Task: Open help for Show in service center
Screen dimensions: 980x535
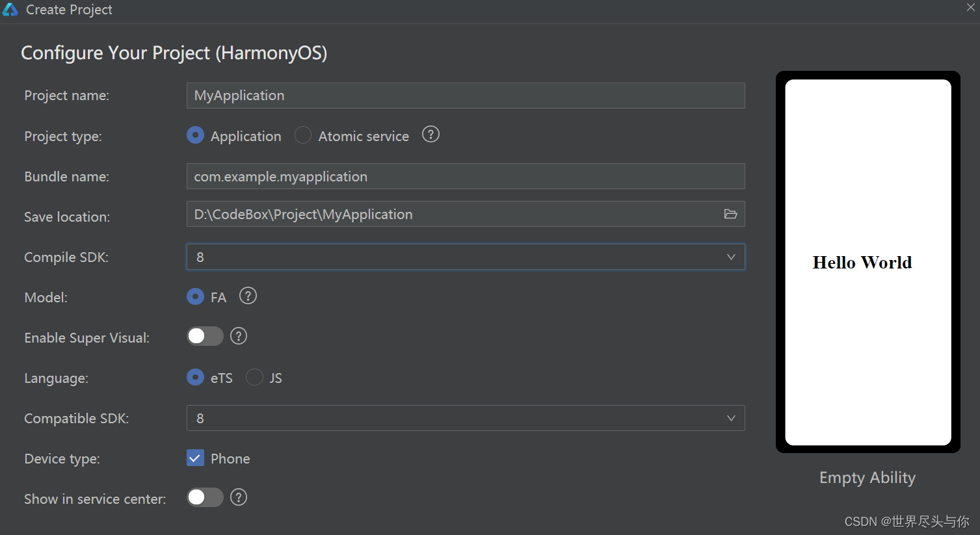Action: click(239, 497)
